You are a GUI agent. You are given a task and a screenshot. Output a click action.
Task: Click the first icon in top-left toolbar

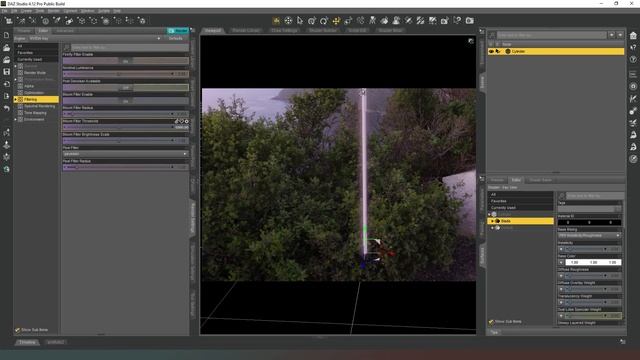coord(9,20)
